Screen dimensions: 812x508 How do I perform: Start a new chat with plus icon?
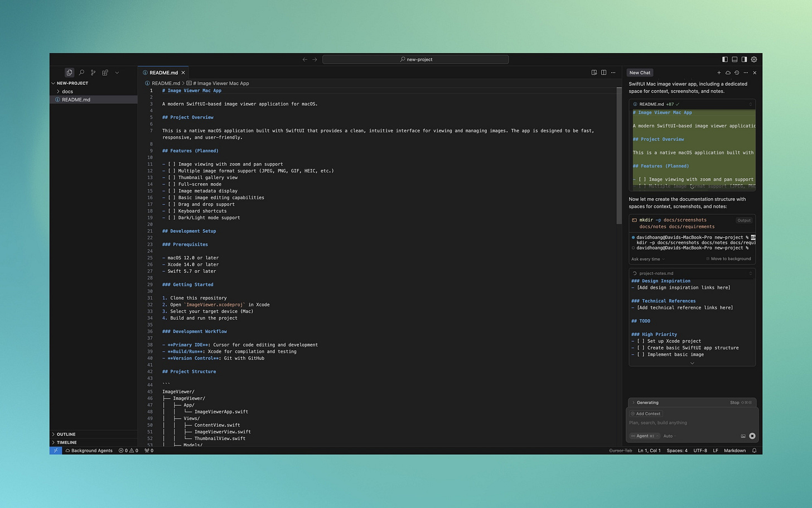point(719,73)
